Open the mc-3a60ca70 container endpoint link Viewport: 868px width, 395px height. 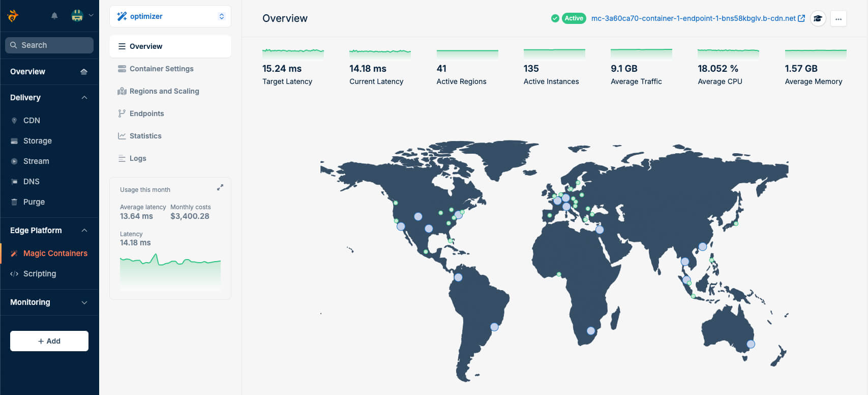click(693, 18)
